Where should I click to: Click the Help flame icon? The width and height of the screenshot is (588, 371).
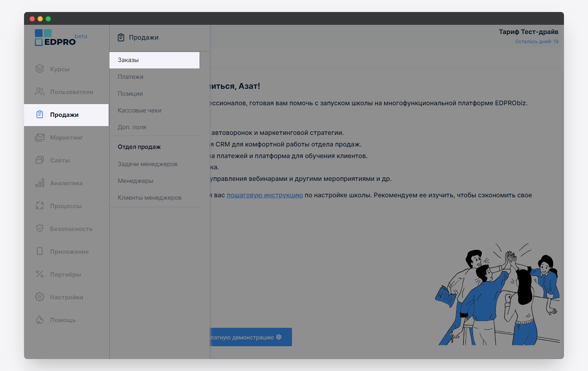pyautogui.click(x=40, y=320)
